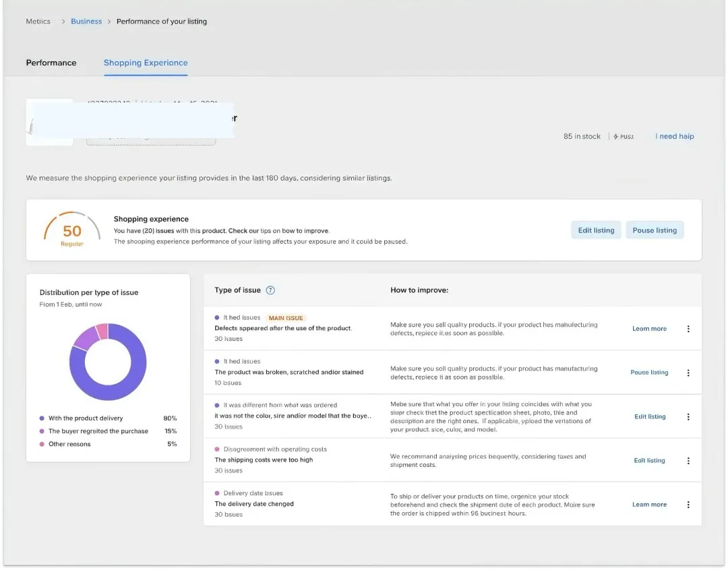Screen dimensions: 728x570
Task: Go to Metrics in the breadcrumb
Action: tap(38, 22)
